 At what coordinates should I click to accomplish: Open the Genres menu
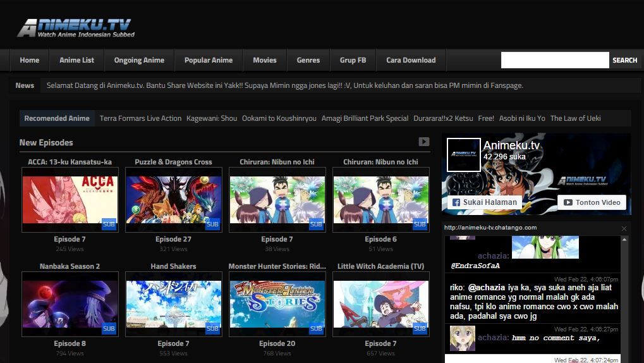tap(308, 60)
